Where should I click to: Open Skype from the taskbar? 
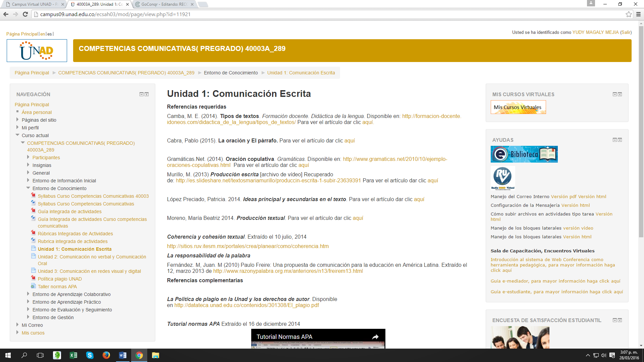90,355
